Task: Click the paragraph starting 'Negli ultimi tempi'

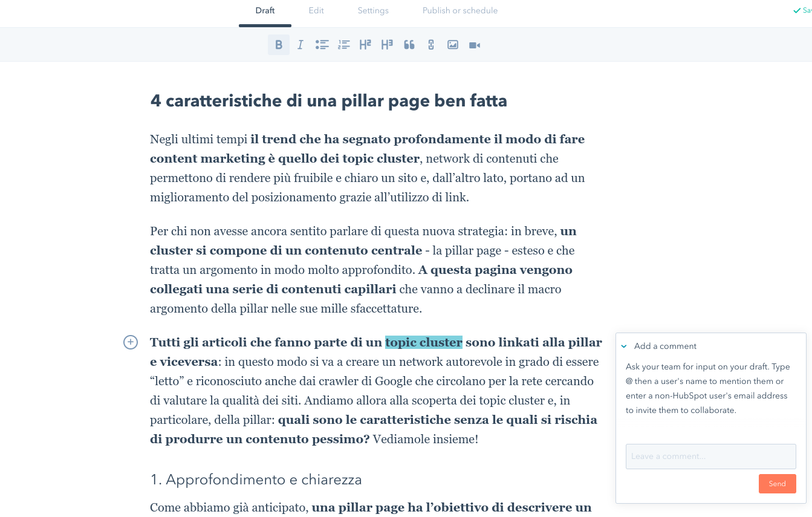Action: (x=368, y=168)
